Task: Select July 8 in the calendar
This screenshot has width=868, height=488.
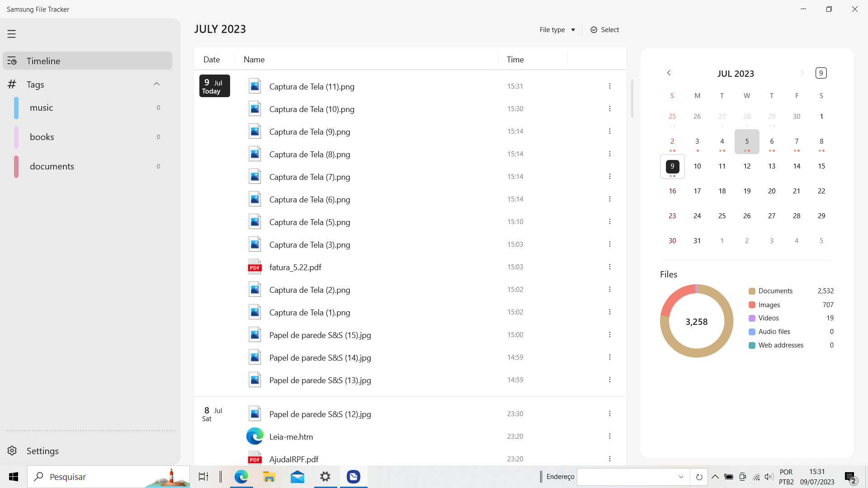Action: coord(821,141)
